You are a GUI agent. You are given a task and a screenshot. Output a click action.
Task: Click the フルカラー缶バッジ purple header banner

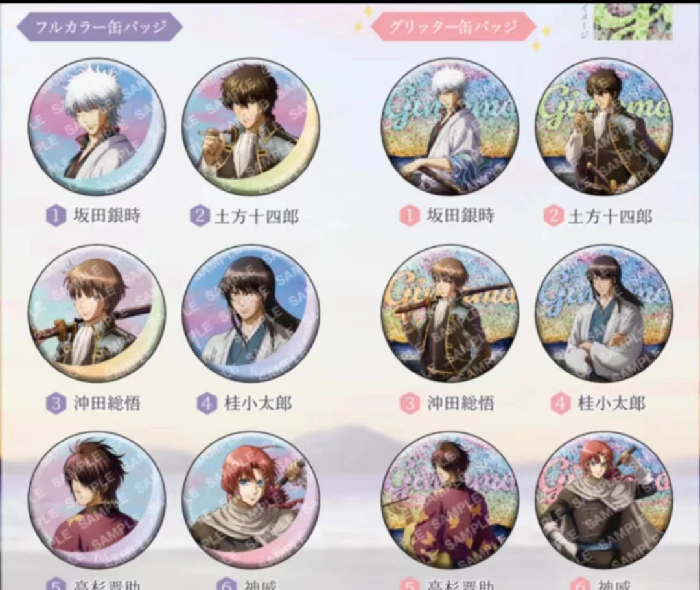100,27
